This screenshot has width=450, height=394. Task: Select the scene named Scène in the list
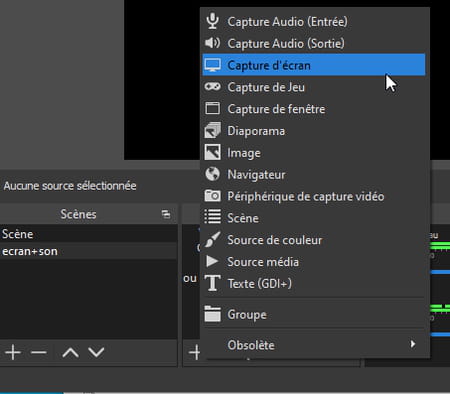88,234
